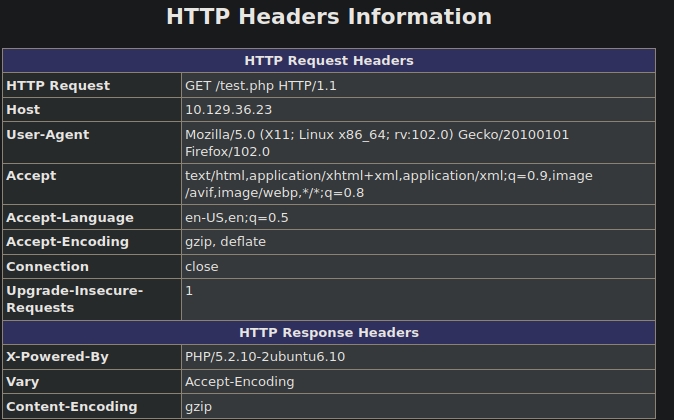Click the PHP/5.2.10-2ubuntu6.10 version value
Viewport: 674px width, 420px height.
tap(265, 357)
